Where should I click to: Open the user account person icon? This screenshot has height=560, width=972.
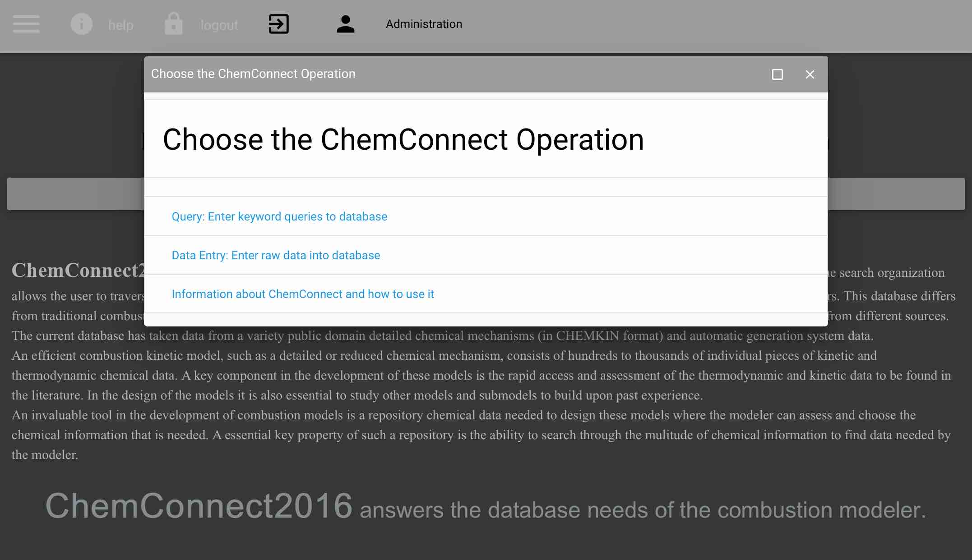pos(345,24)
